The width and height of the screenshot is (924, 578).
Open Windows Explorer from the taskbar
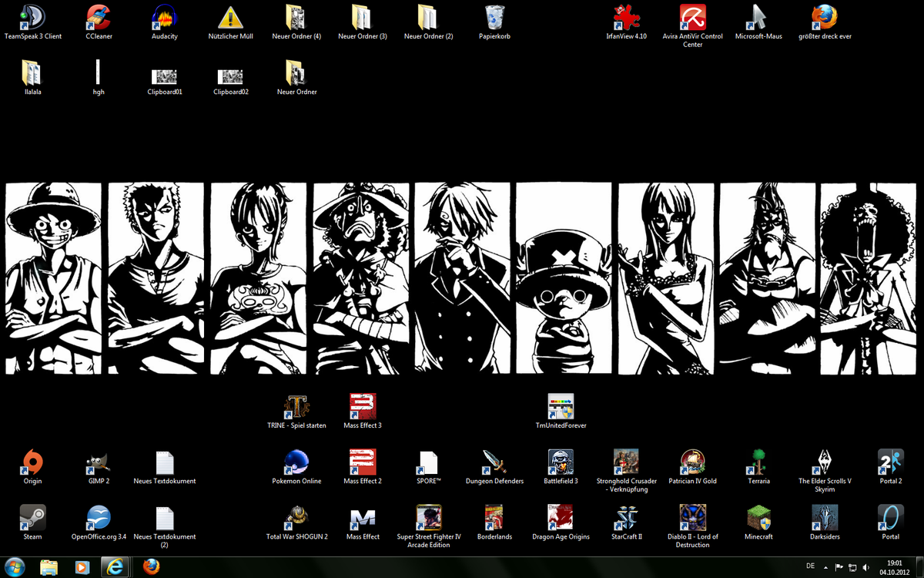49,566
